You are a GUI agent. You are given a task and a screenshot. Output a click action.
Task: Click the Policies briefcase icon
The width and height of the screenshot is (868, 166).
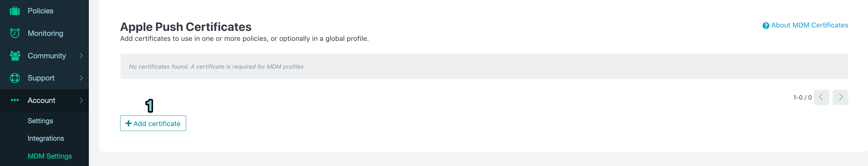tap(15, 11)
